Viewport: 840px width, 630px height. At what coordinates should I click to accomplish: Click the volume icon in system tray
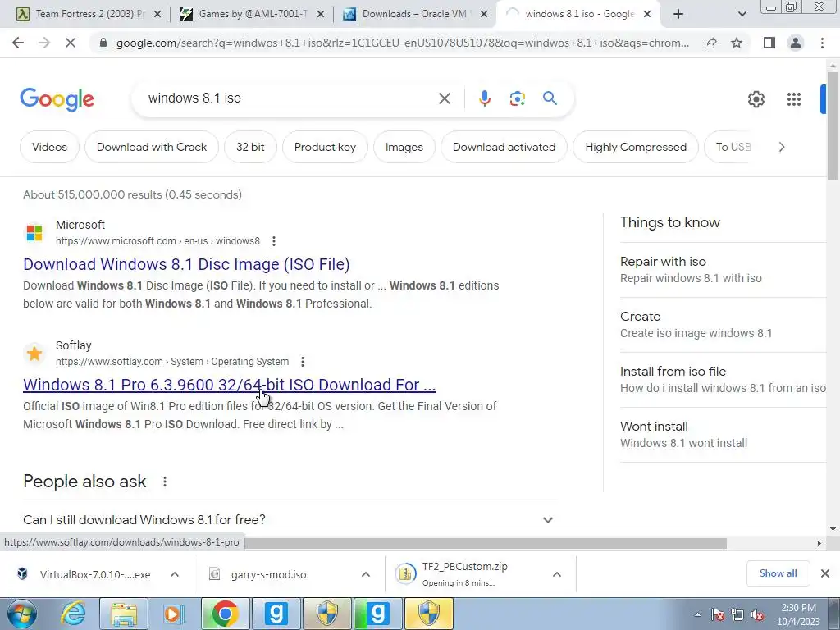tap(757, 615)
